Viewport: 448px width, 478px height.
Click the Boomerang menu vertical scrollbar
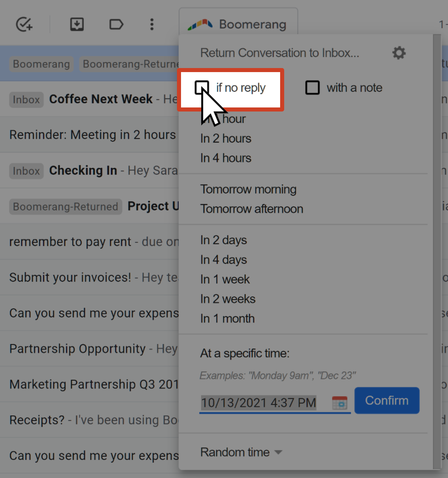coord(437,251)
